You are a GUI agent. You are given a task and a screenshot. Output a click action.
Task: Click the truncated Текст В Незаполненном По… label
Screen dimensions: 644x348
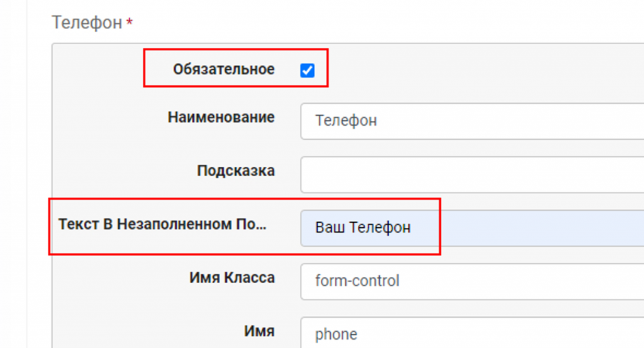point(163,224)
